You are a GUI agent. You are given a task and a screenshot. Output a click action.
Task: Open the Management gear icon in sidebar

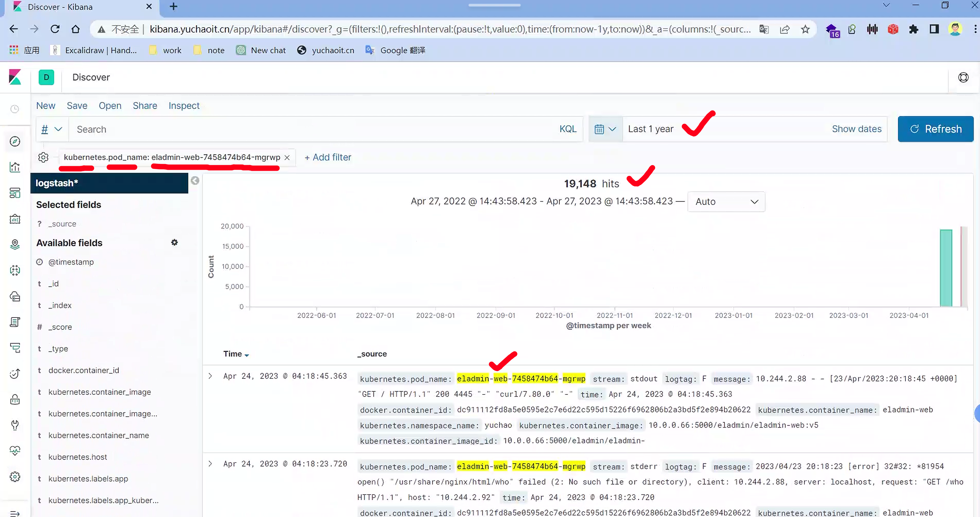[x=15, y=477]
